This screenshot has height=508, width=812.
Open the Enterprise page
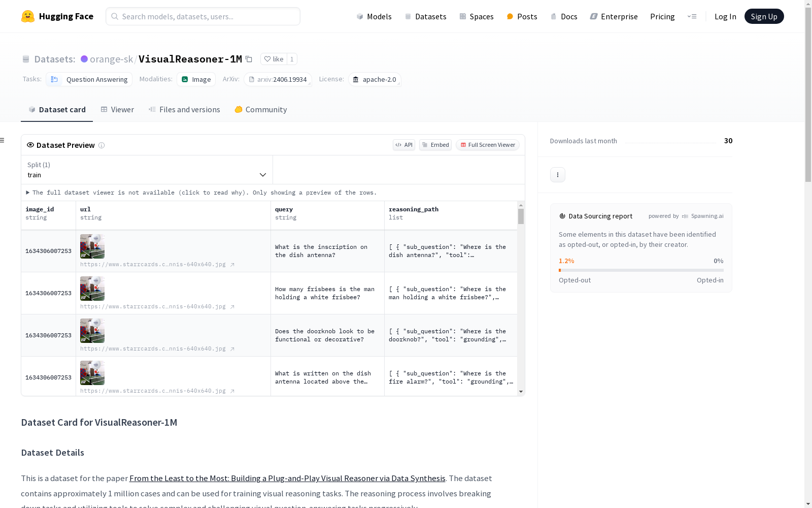[x=614, y=16]
